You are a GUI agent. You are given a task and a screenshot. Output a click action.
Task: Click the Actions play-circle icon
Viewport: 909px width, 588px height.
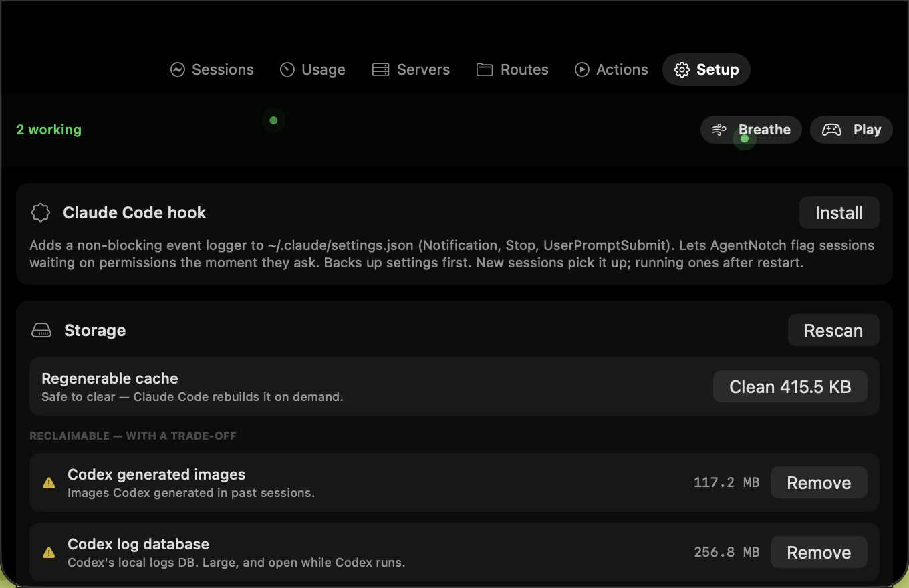[582, 69]
